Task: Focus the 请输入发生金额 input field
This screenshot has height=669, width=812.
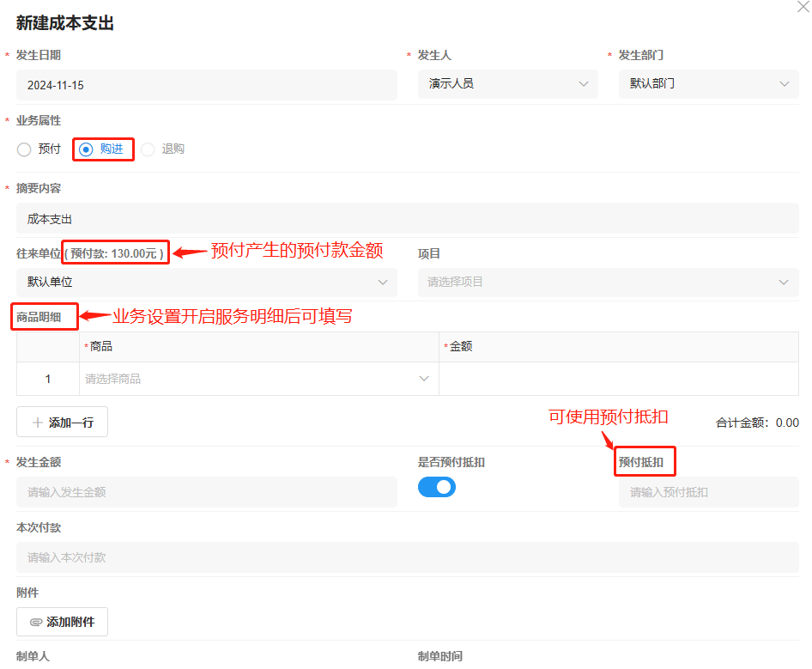Action: pos(206,492)
